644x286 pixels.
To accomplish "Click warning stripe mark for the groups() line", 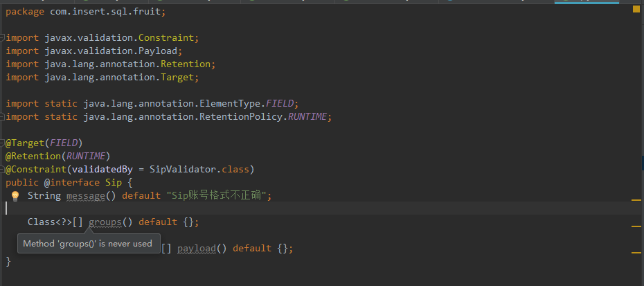I will (x=636, y=226).
